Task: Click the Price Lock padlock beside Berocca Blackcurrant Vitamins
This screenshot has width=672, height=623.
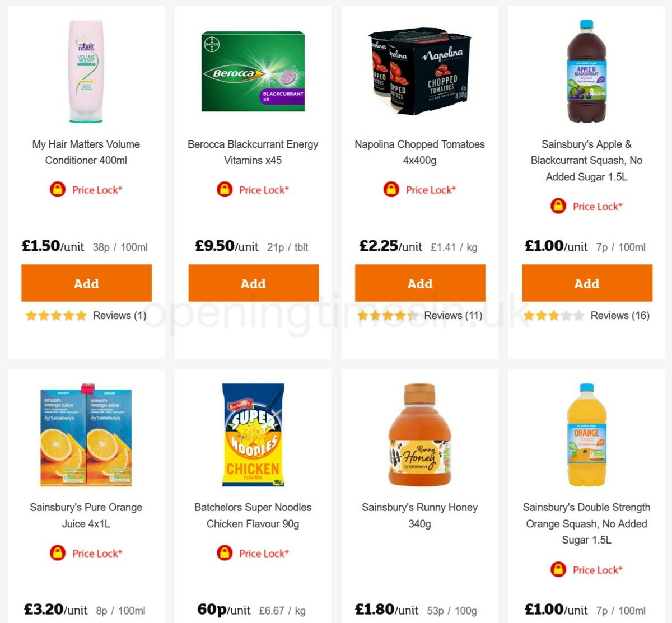Action: [x=224, y=189]
